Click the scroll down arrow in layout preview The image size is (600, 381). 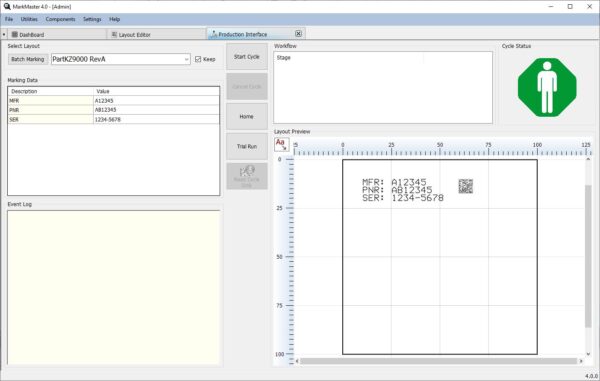pyautogui.click(x=588, y=354)
